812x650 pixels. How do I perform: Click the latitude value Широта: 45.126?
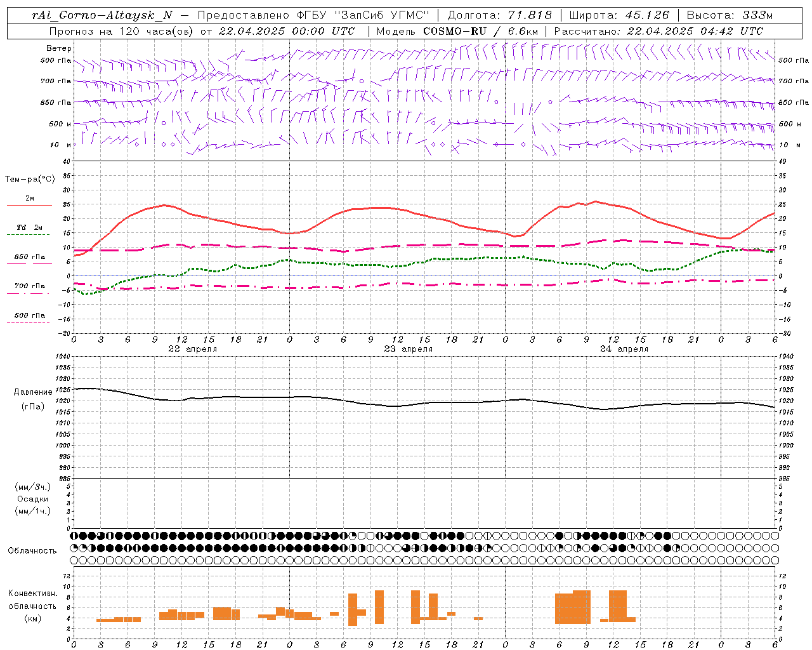pos(619,15)
